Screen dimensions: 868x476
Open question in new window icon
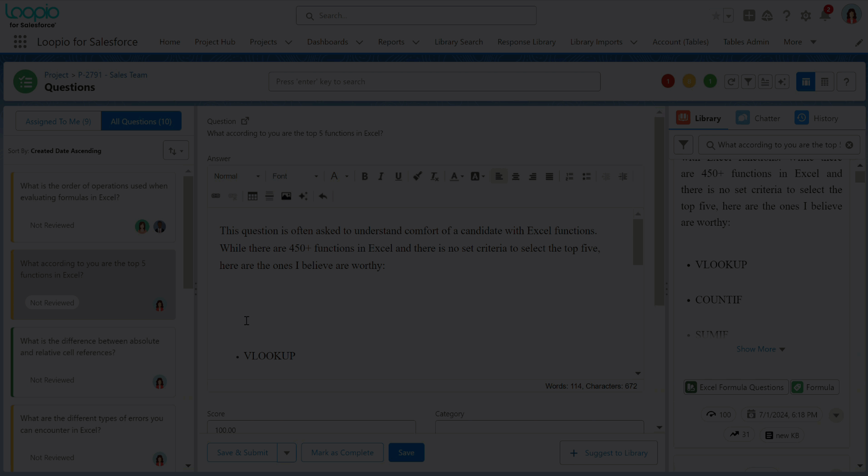[x=245, y=121]
